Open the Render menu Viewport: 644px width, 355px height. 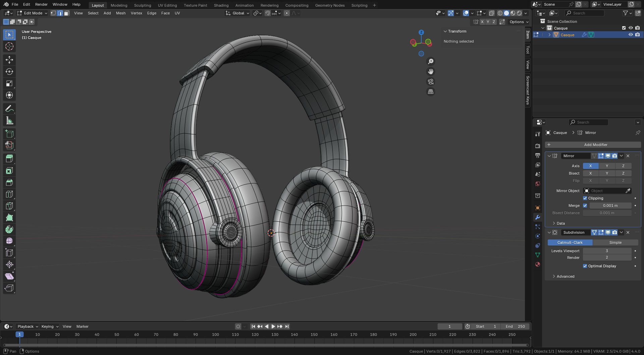click(41, 4)
